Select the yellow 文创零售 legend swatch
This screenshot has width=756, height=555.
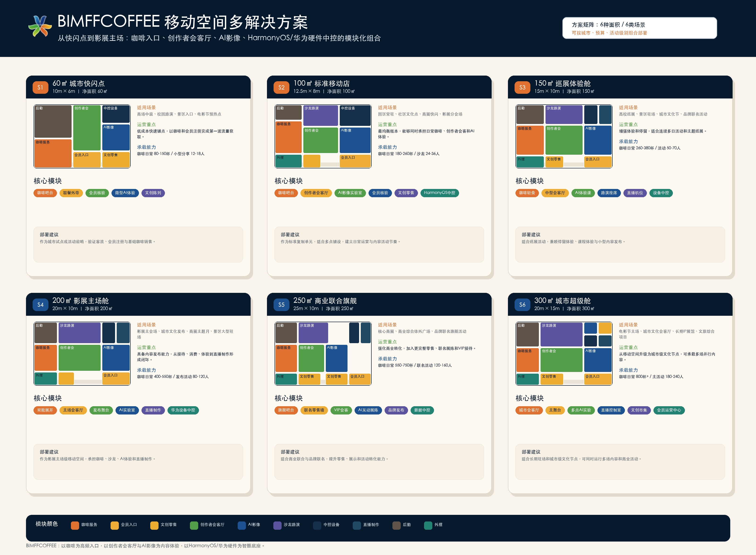click(x=154, y=525)
